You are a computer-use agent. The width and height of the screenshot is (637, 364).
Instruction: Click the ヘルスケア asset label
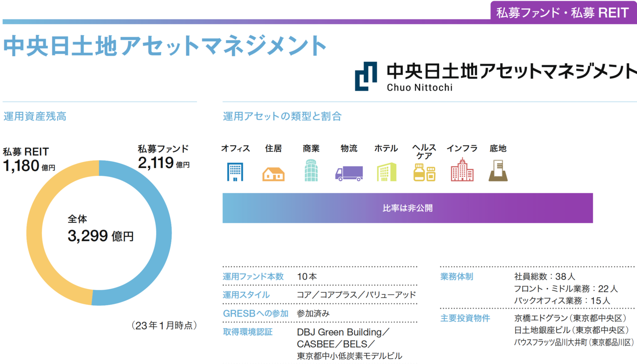424,152
